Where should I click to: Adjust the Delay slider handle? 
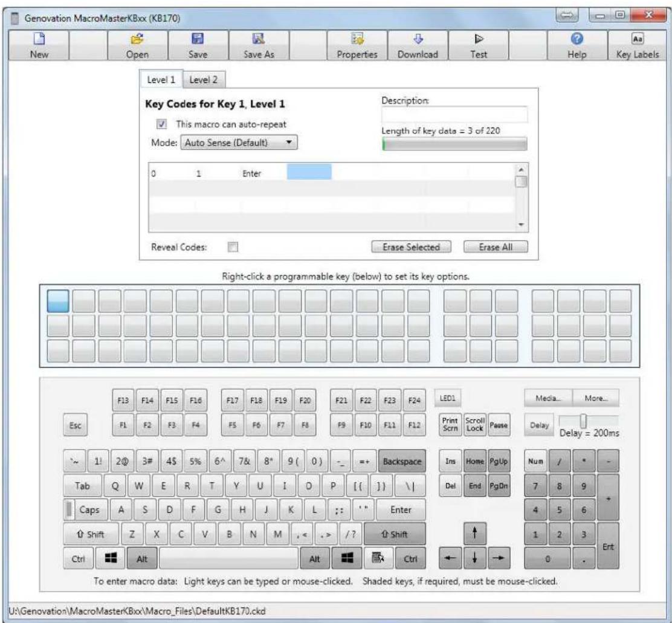[x=583, y=421]
